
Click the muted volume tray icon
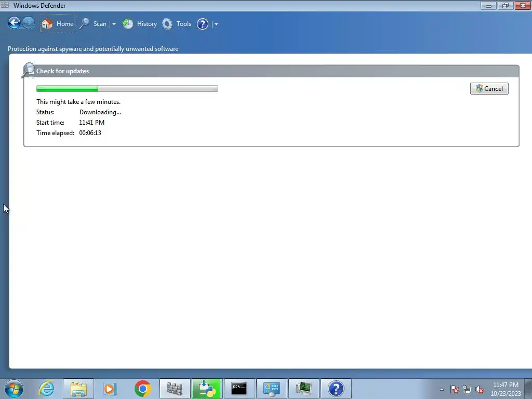[x=480, y=389]
